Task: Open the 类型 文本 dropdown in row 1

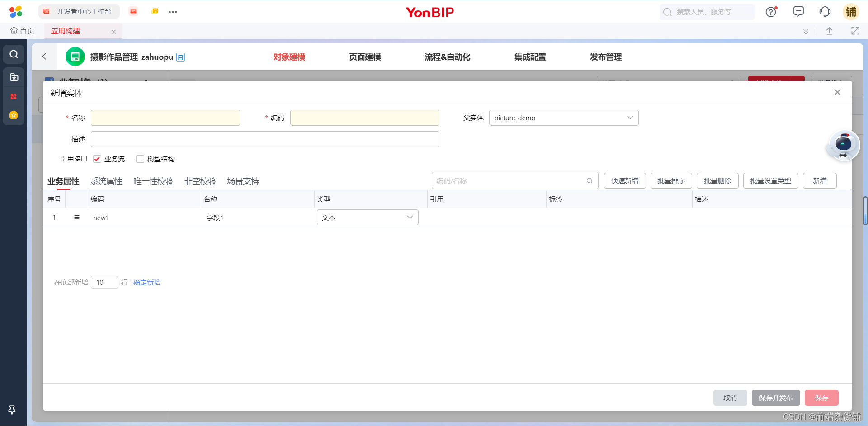Action: [x=368, y=218]
